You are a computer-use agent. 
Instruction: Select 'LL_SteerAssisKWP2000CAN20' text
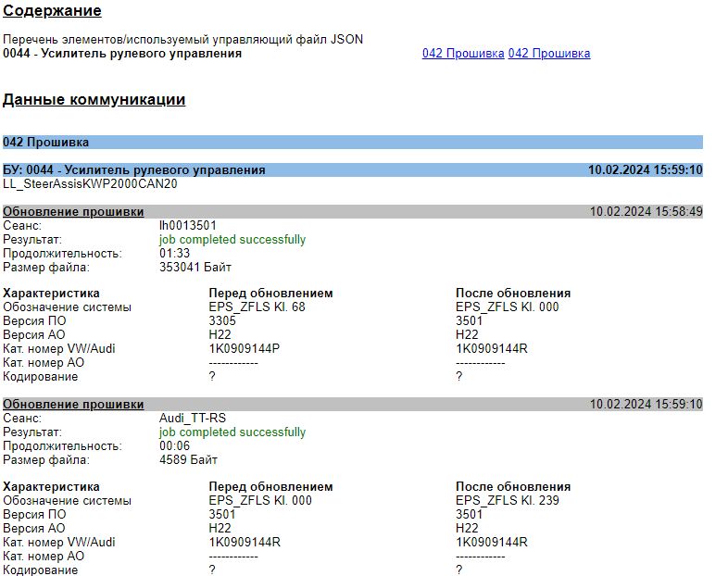[x=90, y=183]
